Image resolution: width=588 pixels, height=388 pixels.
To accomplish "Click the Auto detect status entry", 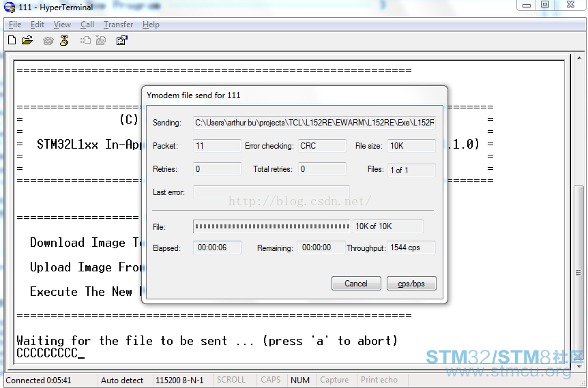I will tap(122, 380).
